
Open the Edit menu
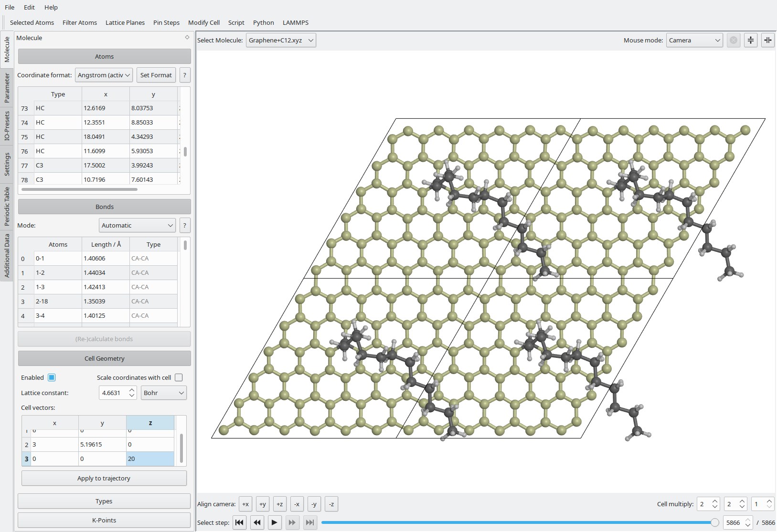[x=29, y=7]
